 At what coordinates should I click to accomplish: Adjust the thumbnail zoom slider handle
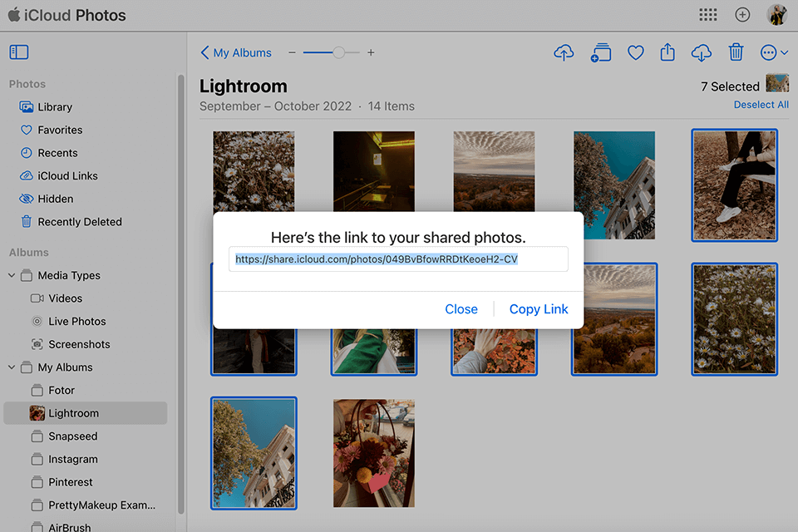click(339, 52)
